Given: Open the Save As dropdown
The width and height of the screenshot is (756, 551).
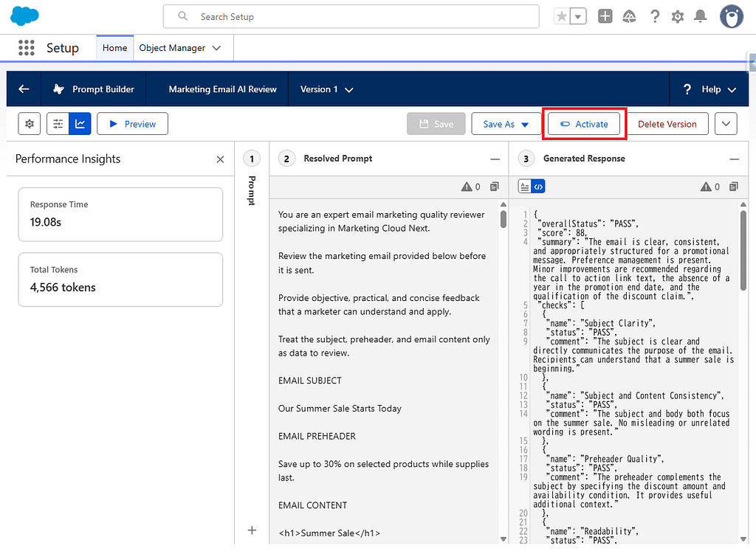Looking at the screenshot, I should pyautogui.click(x=506, y=124).
